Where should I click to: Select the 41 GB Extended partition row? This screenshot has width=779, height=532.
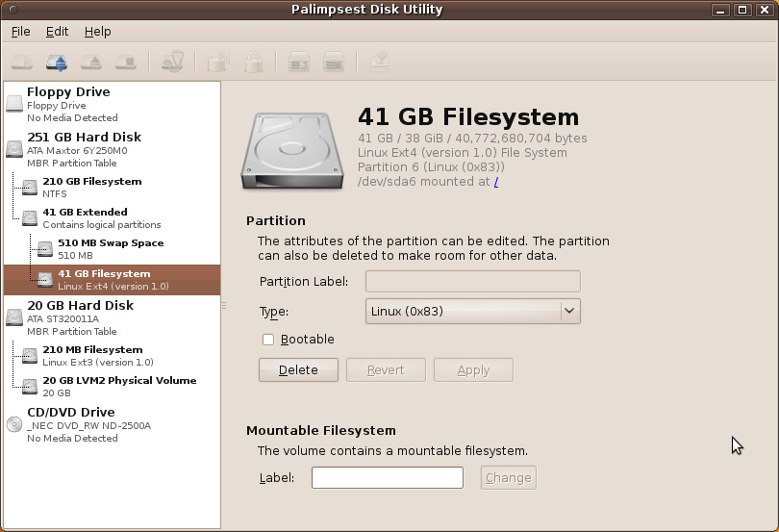[113, 218]
